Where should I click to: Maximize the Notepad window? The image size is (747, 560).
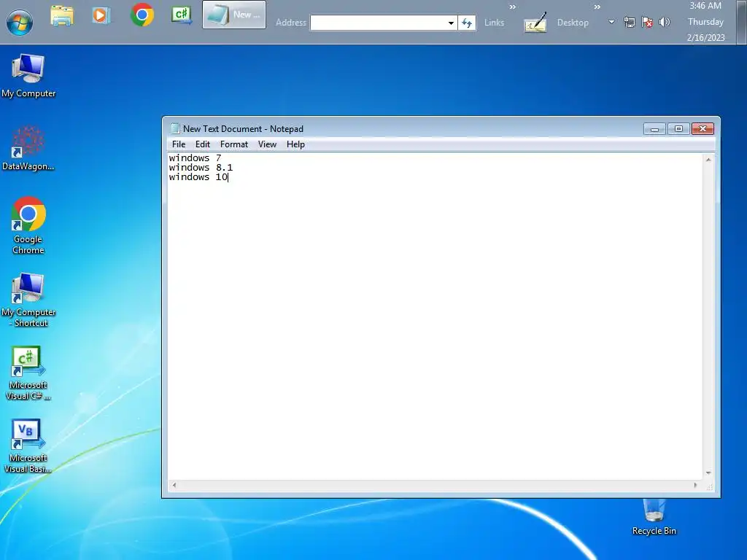(x=678, y=129)
